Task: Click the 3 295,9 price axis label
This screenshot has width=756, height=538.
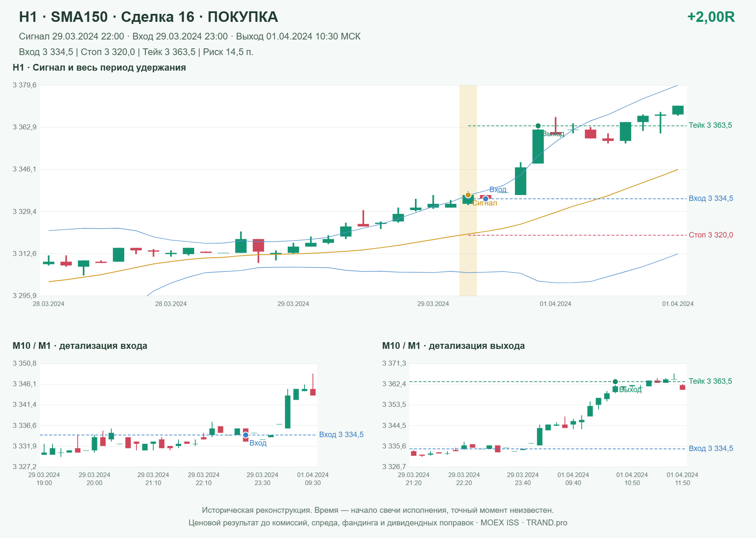Action: 24,296
